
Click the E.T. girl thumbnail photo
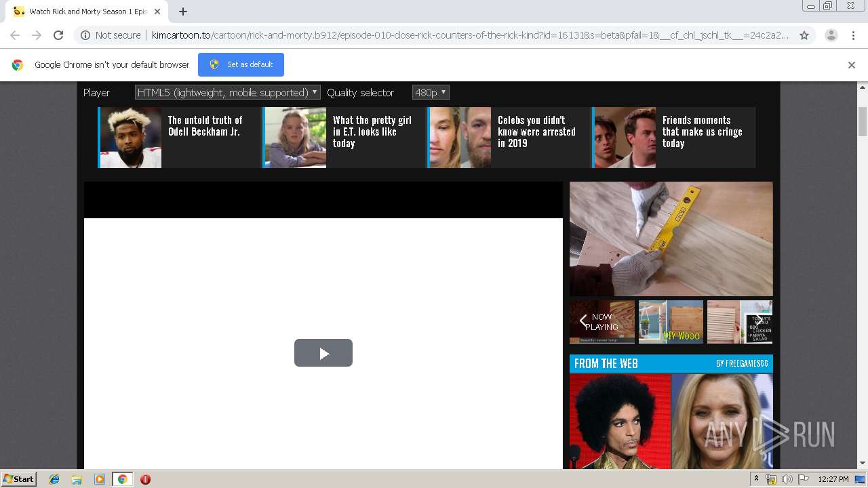click(295, 138)
